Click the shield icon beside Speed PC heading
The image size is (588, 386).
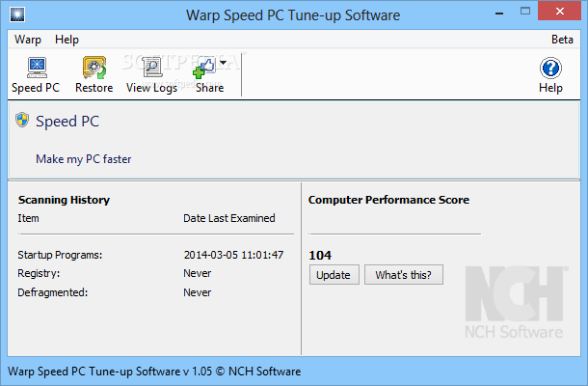[22, 121]
